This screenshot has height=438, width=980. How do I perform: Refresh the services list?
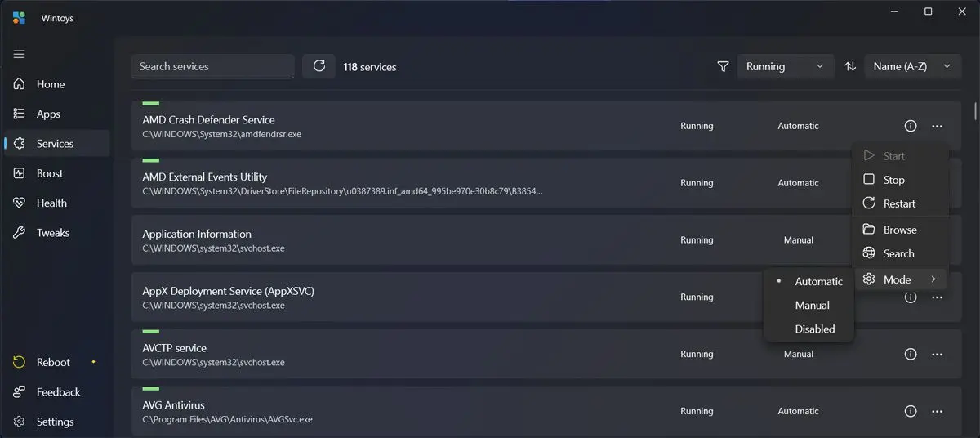tap(318, 66)
